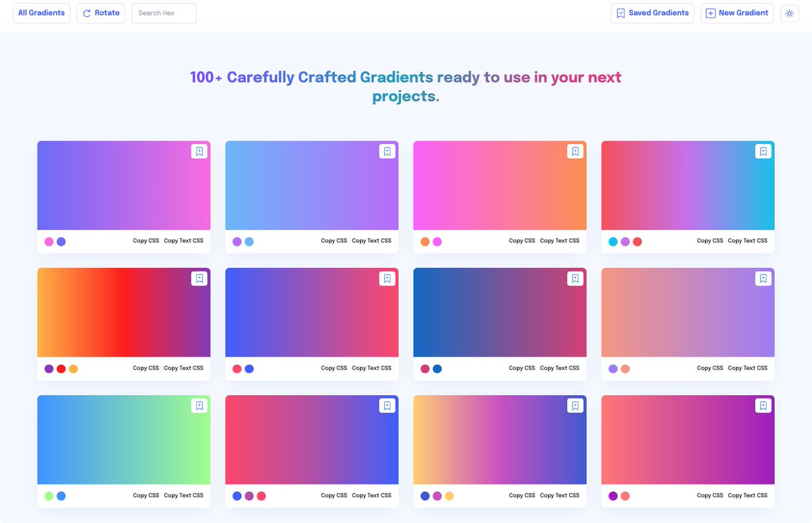812x523 pixels.
Task: Pick the green dot under blue-to-green gradient
Action: pyautogui.click(x=49, y=496)
